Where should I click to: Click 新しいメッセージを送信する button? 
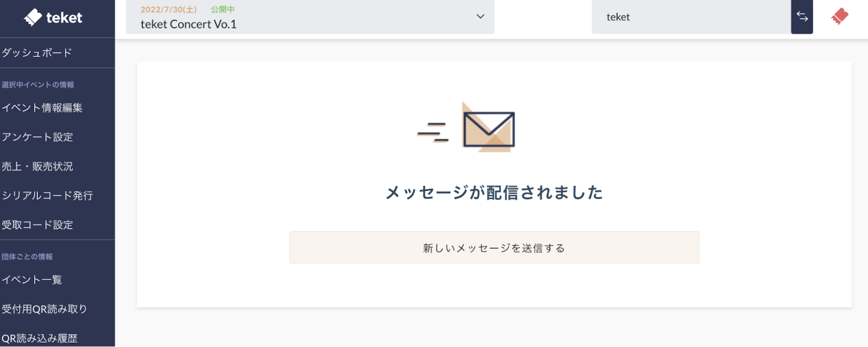point(494,247)
